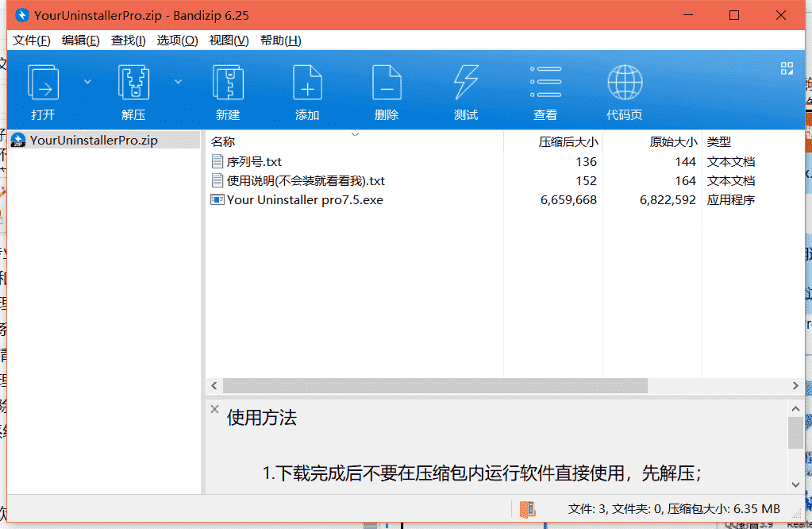Click the comment panel scroll up arrow

[x=795, y=409]
